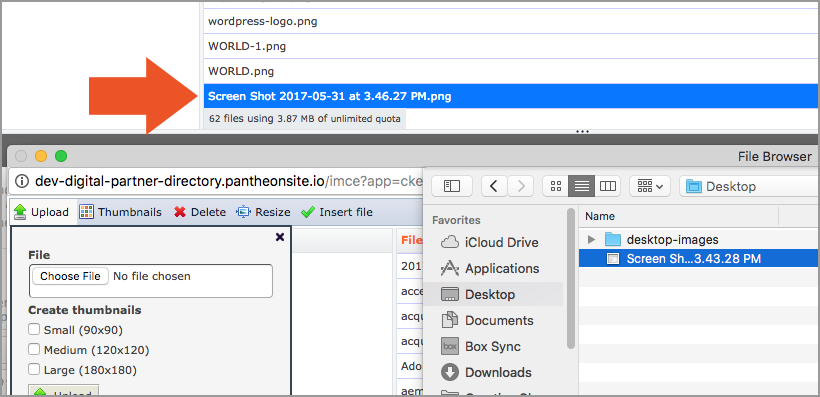Select Screen Sh...3.43.28 PM file
The width and height of the screenshot is (820, 397).
pyautogui.click(x=699, y=258)
